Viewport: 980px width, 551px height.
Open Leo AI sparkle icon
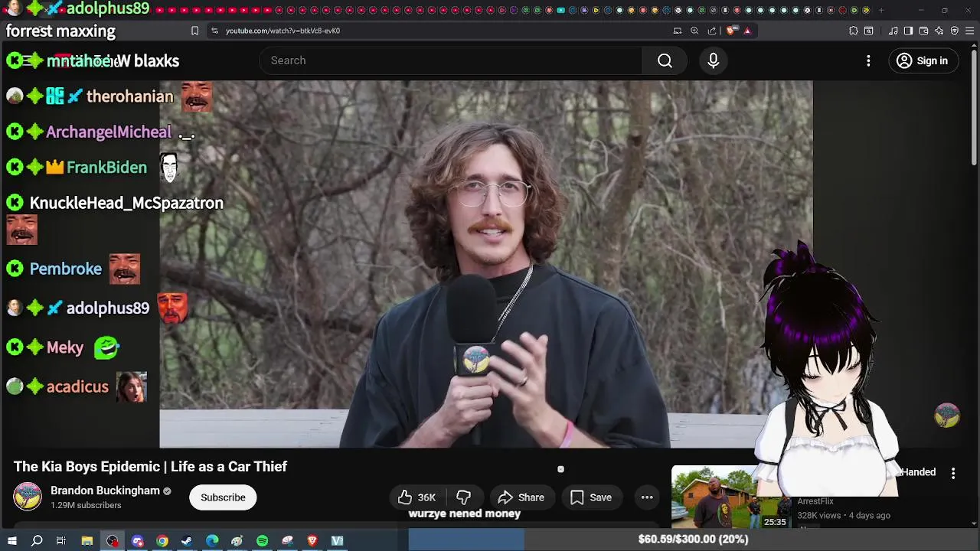tap(939, 31)
